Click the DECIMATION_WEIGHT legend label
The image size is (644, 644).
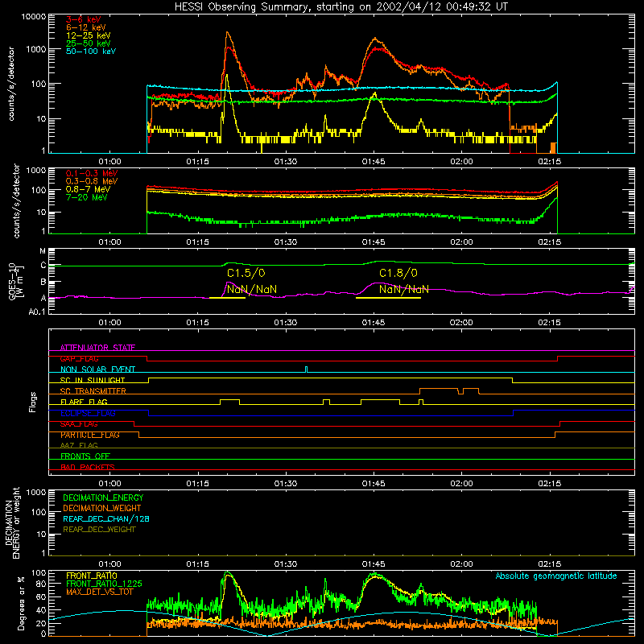point(102,508)
